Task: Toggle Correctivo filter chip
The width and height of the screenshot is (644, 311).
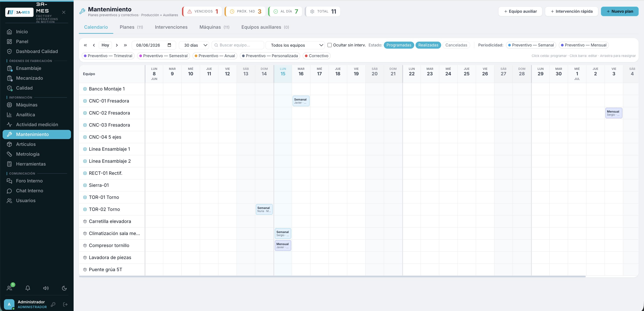Action: click(317, 56)
